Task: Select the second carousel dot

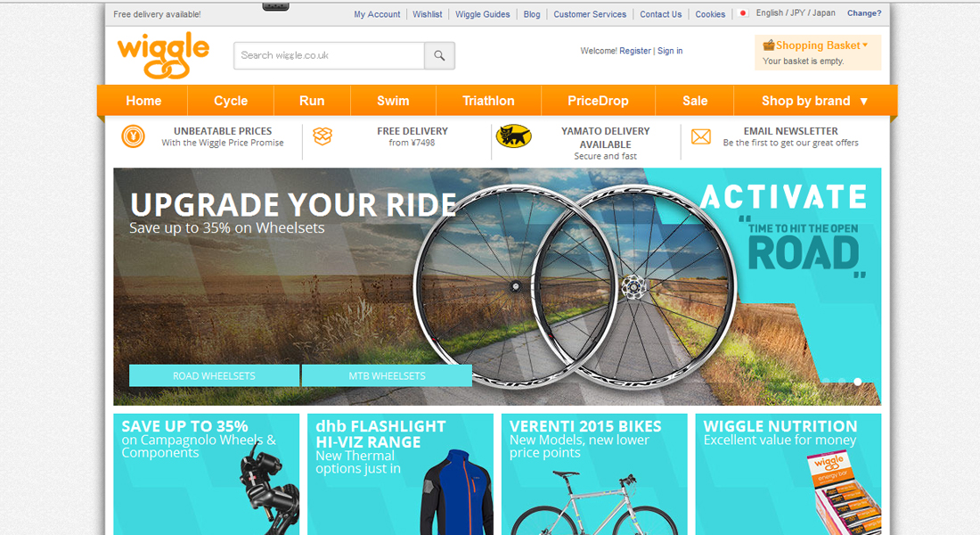Action: tap(842, 381)
